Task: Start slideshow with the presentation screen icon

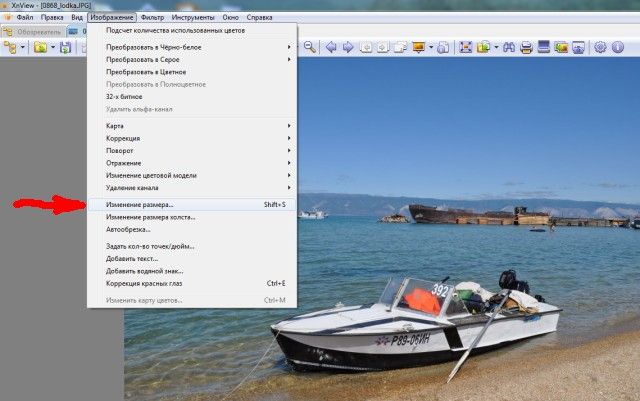Action: [419, 47]
